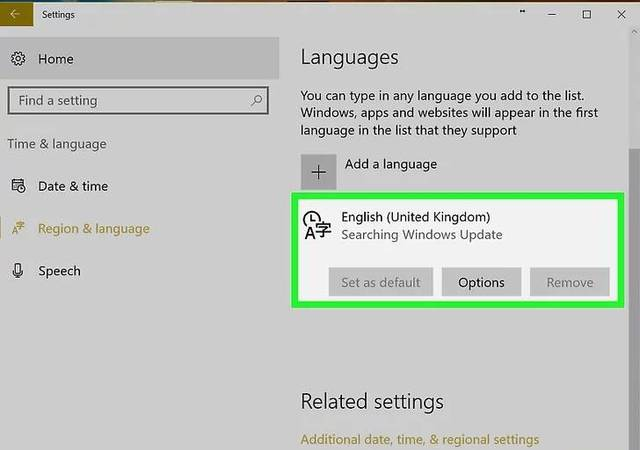Click the Home gear icon
Viewport: 640px width, 450px height.
pyautogui.click(x=18, y=59)
